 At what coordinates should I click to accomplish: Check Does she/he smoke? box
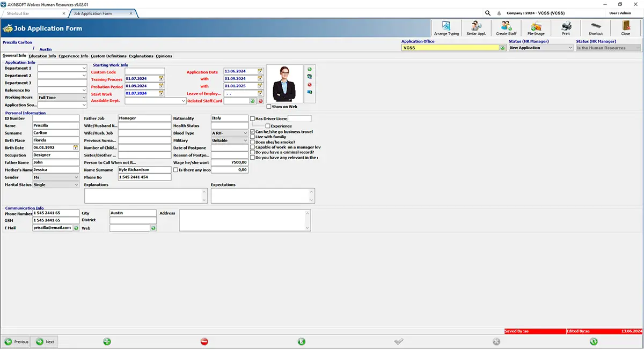[x=253, y=142]
